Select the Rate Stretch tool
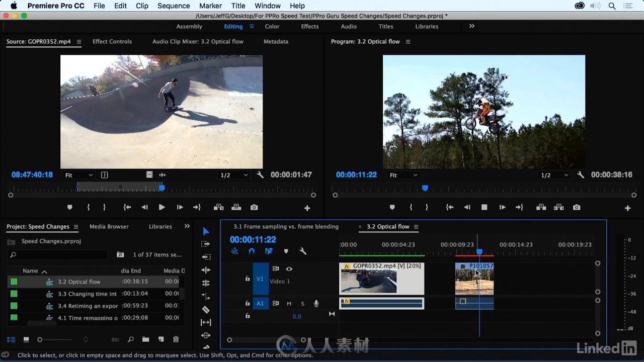 click(206, 296)
